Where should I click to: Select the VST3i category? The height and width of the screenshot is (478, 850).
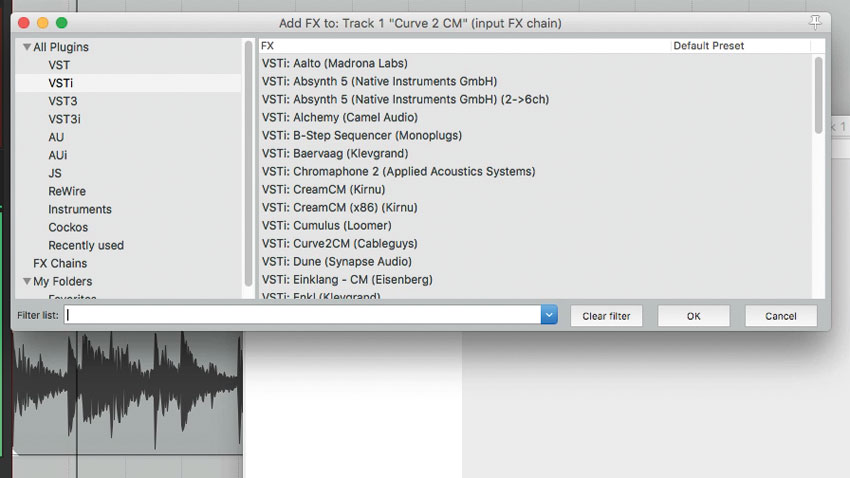point(65,119)
